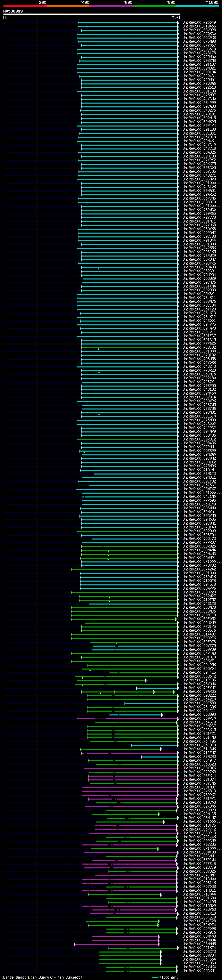Image resolution: width=222 pixels, height=980 pixels.
Task: Click the query end position 534
Action: coord(175,17)
